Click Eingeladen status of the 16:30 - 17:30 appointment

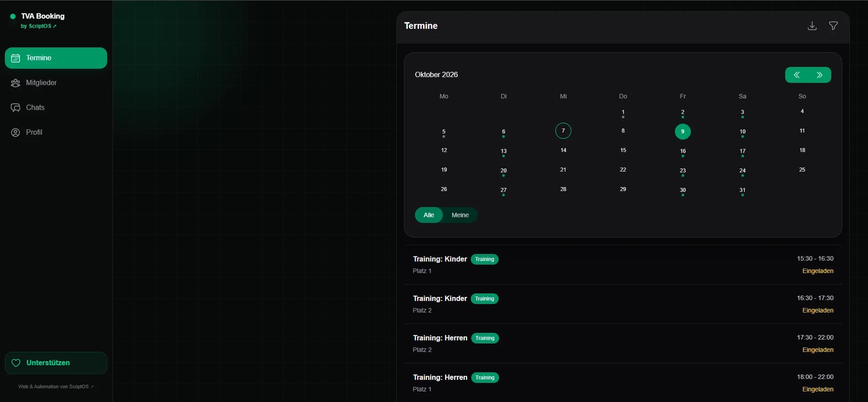pyautogui.click(x=818, y=310)
